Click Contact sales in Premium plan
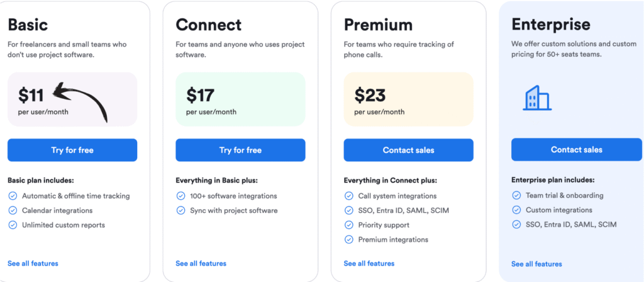 408,150
